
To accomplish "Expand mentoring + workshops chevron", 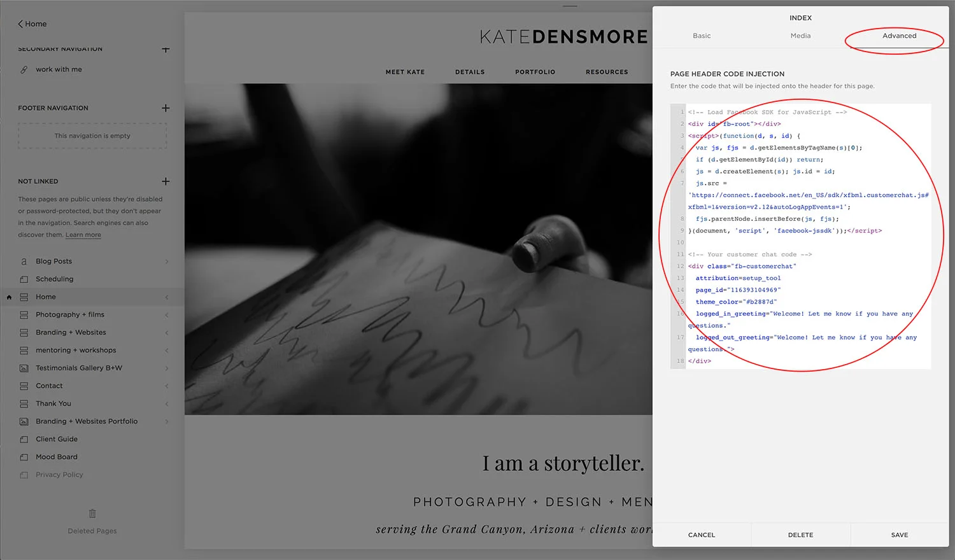I will (x=167, y=351).
